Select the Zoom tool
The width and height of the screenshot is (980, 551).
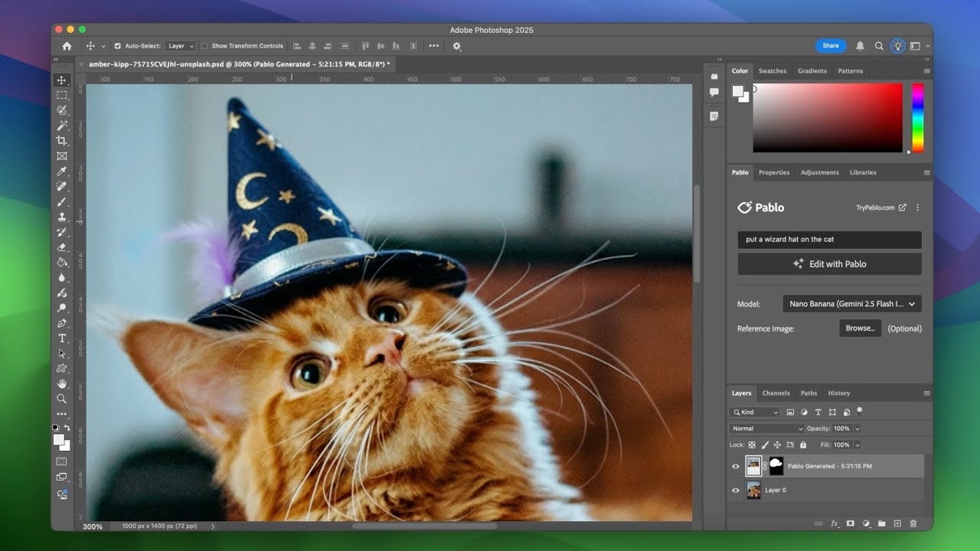coord(63,399)
